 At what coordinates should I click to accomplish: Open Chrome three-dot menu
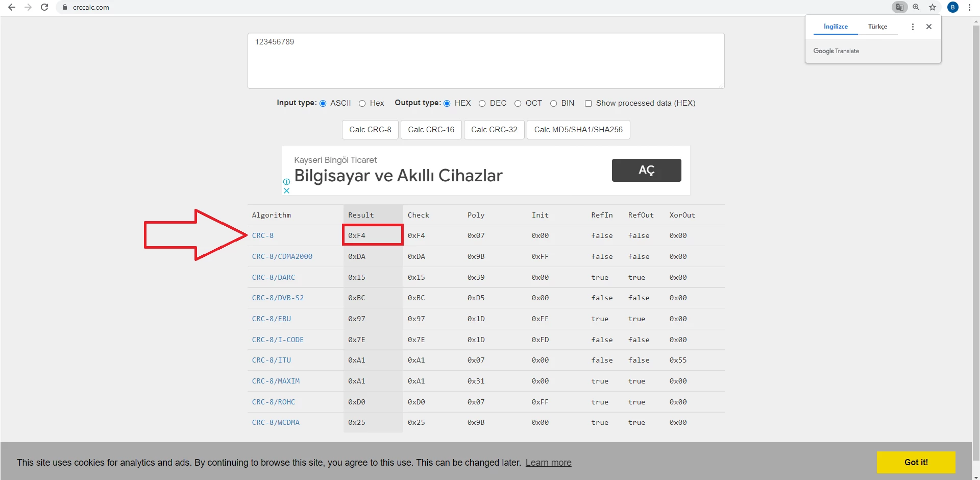pos(969,7)
